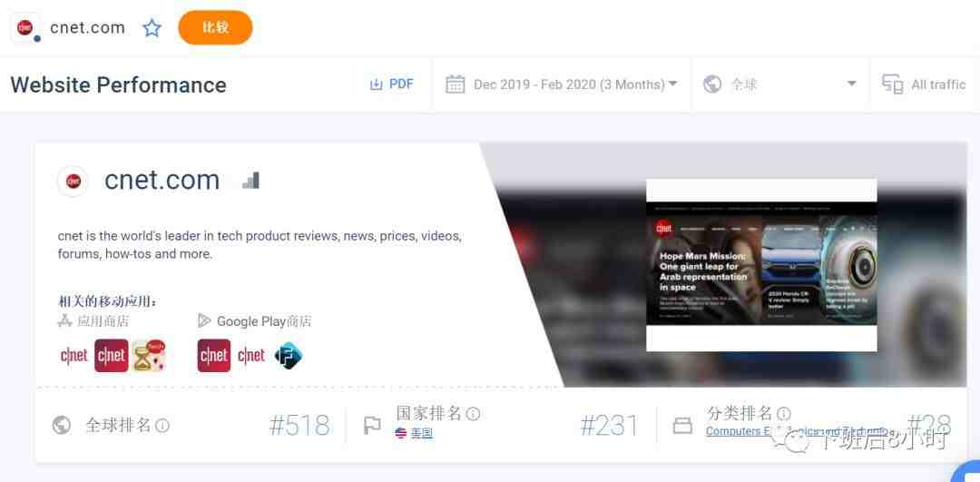The width and height of the screenshot is (980, 482).
Task: Click the traffic bars icon next to cnet.com
Action: pyautogui.click(x=250, y=181)
